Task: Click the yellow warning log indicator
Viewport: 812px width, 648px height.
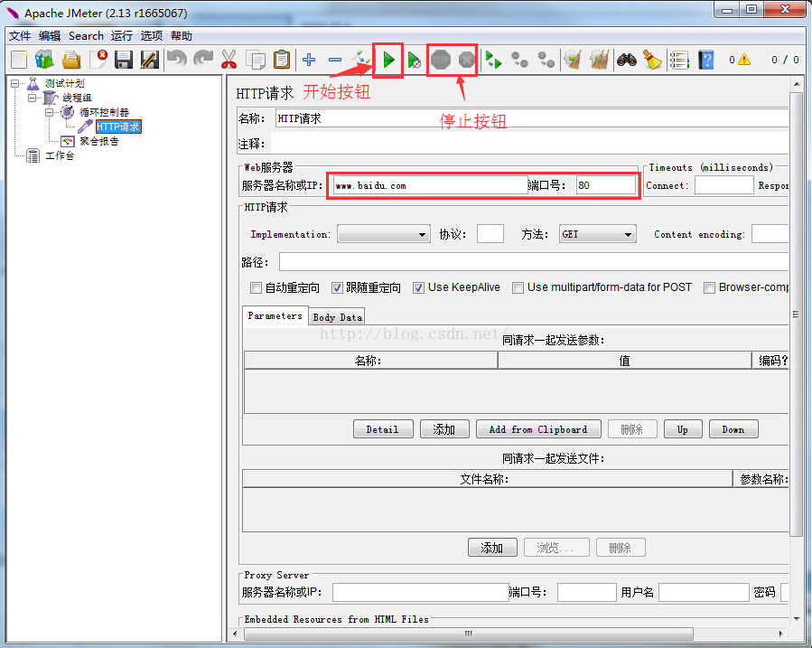Action: point(744,60)
